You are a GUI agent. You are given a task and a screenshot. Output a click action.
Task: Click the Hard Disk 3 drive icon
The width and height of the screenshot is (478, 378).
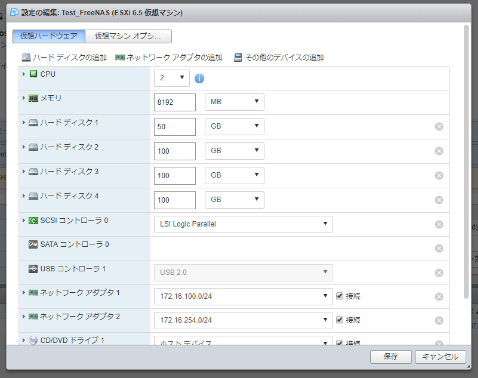pos(33,172)
